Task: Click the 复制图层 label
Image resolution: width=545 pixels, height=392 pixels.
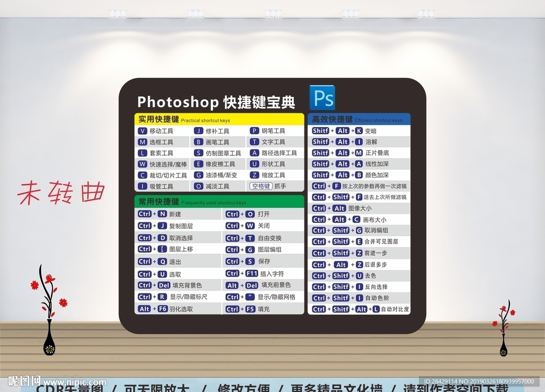Action: [x=181, y=226]
